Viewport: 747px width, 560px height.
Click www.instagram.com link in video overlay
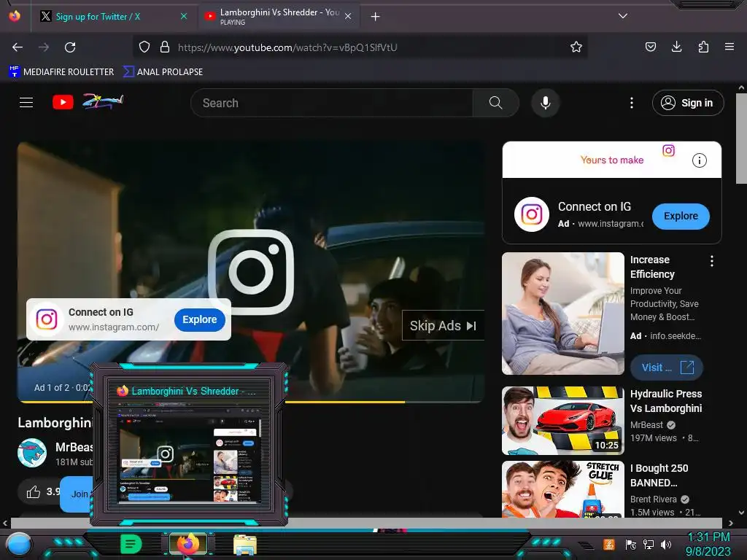[113, 327]
